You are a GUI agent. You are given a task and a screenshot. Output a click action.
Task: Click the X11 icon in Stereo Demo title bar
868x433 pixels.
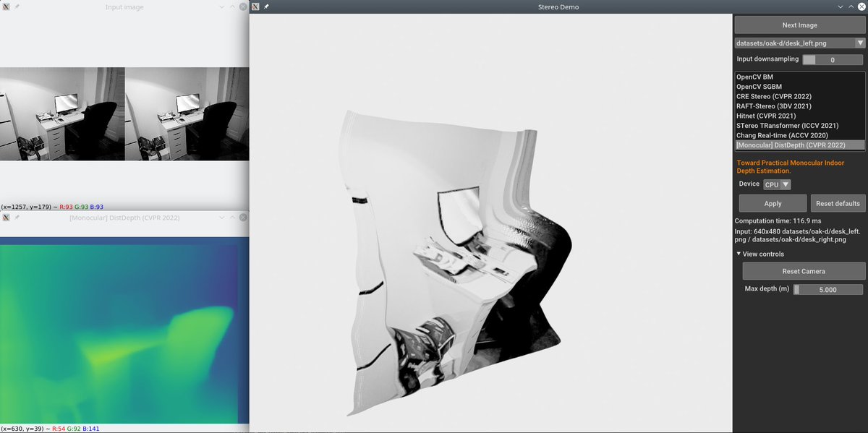[255, 7]
